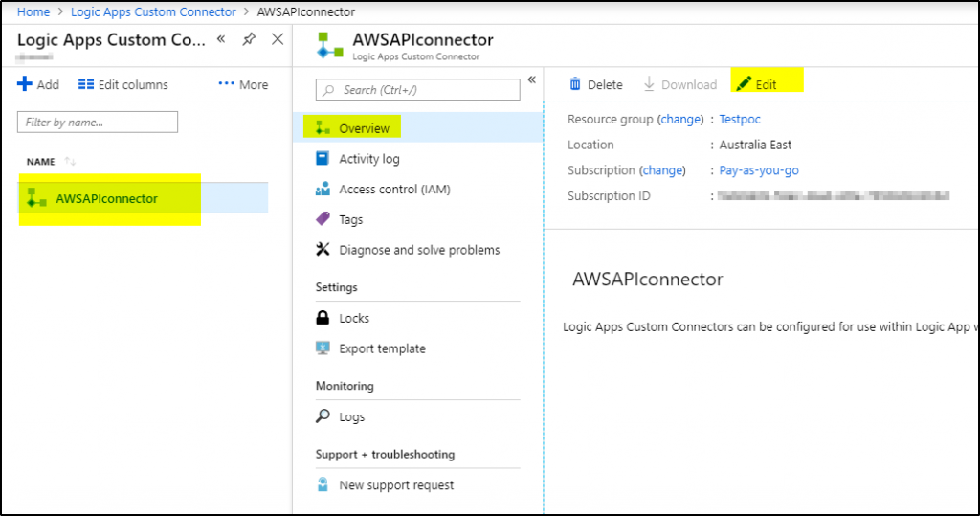
Task: Click the AWSAPIconnector list row icon
Action: [x=36, y=198]
